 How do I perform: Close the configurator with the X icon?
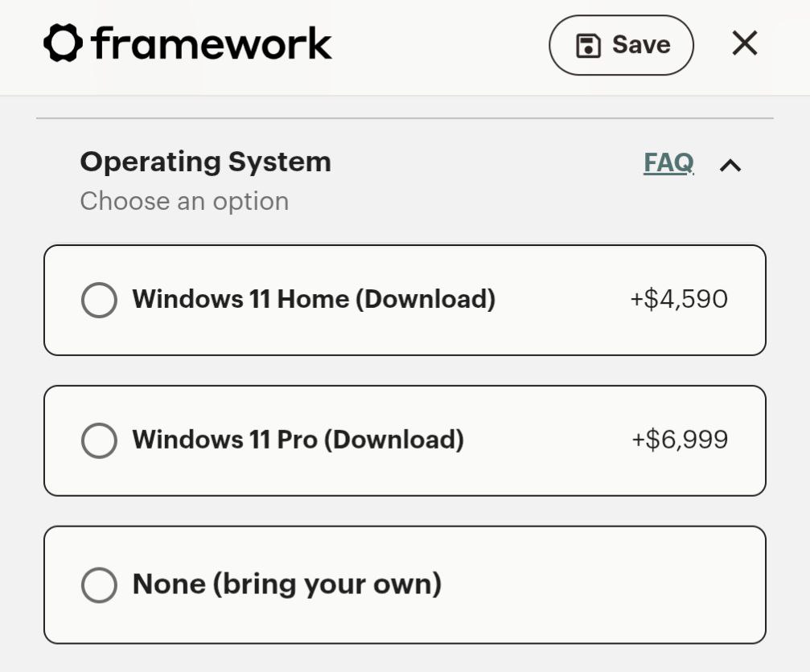(744, 43)
